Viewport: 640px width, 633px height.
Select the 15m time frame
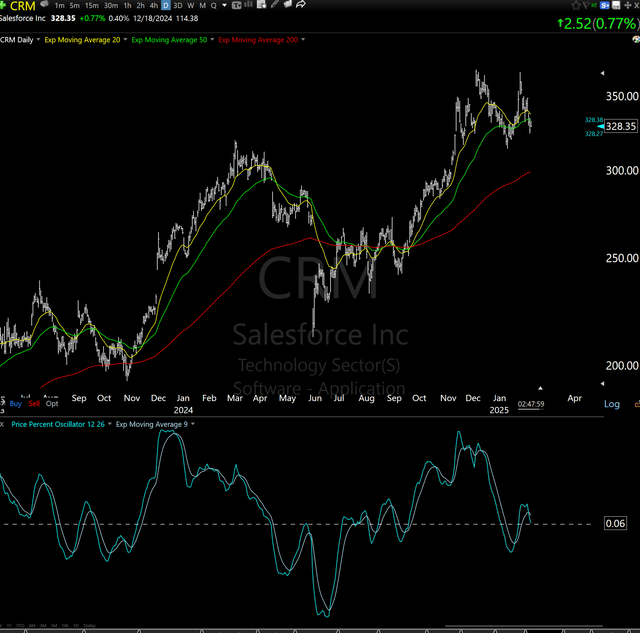pos(91,5)
